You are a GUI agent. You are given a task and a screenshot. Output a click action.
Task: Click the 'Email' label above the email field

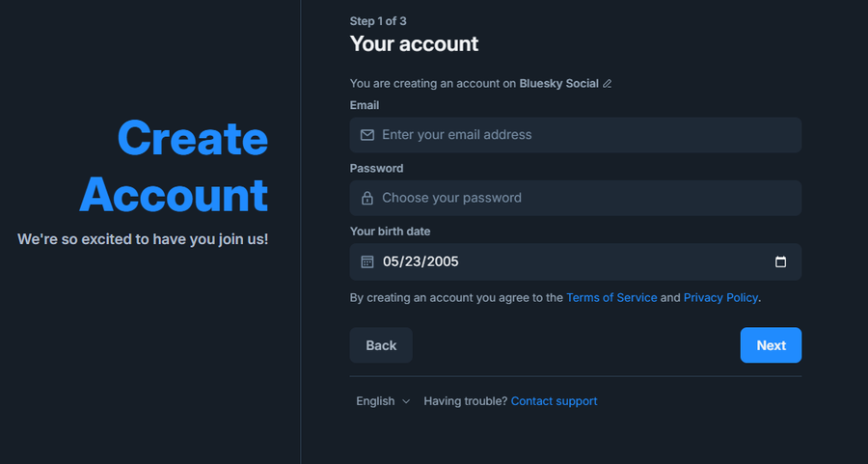pyautogui.click(x=365, y=105)
